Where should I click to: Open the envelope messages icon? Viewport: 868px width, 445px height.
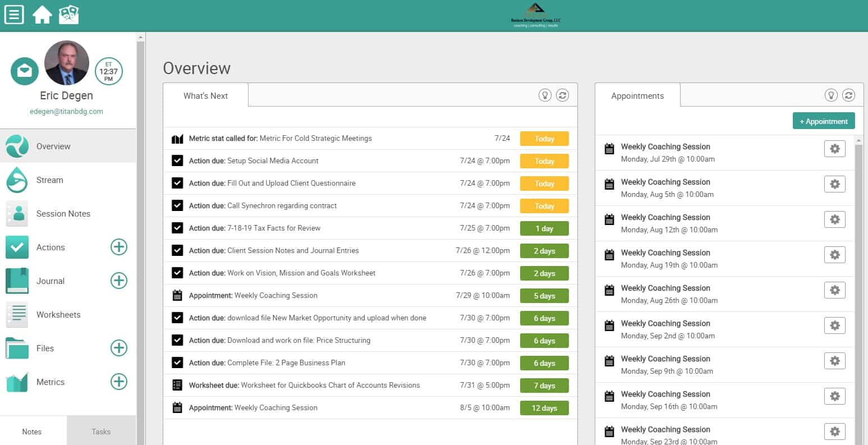pos(25,71)
